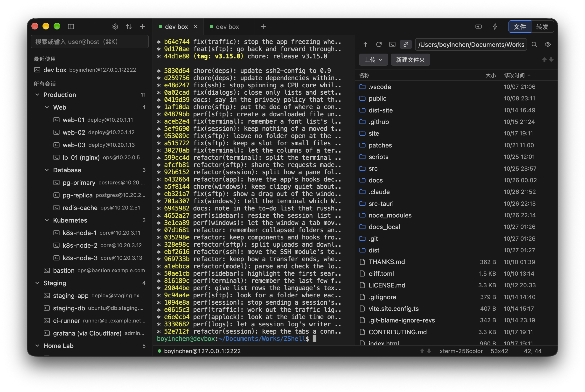Image resolution: width=585 pixels, height=392 pixels.
Task: Collapse the Web folder
Action: click(x=47, y=107)
